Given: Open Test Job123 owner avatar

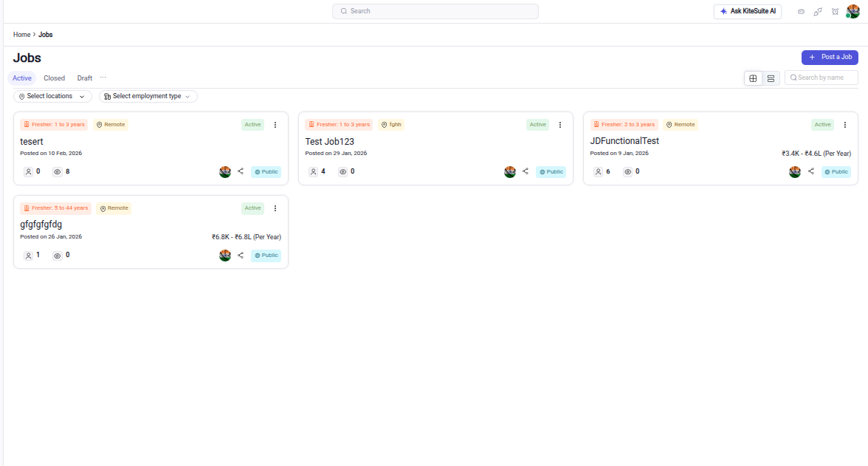Looking at the screenshot, I should 510,172.
